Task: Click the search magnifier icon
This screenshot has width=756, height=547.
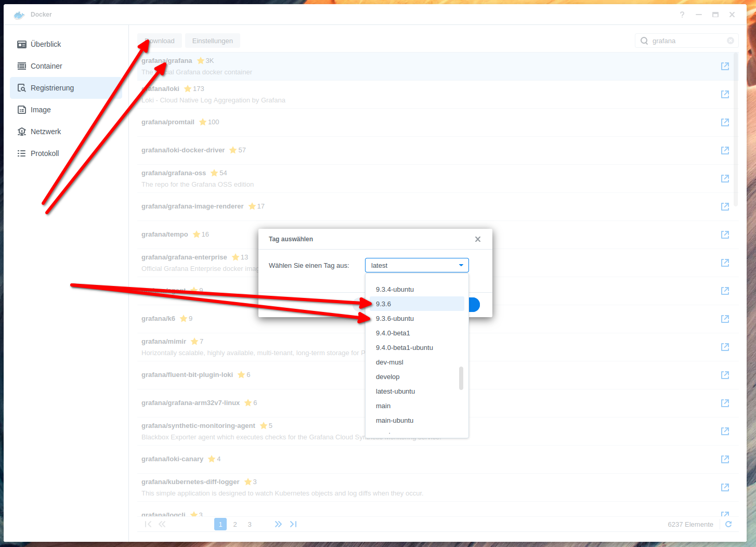Action: (644, 41)
